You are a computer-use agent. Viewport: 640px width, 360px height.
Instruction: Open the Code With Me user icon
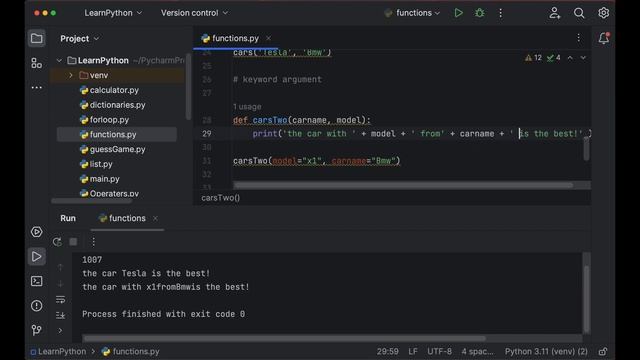point(555,13)
